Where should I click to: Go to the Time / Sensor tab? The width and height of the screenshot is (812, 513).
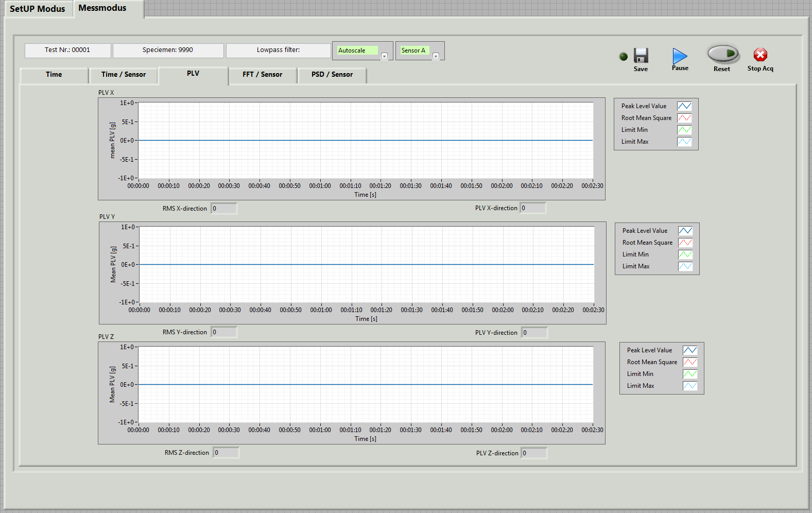(124, 75)
